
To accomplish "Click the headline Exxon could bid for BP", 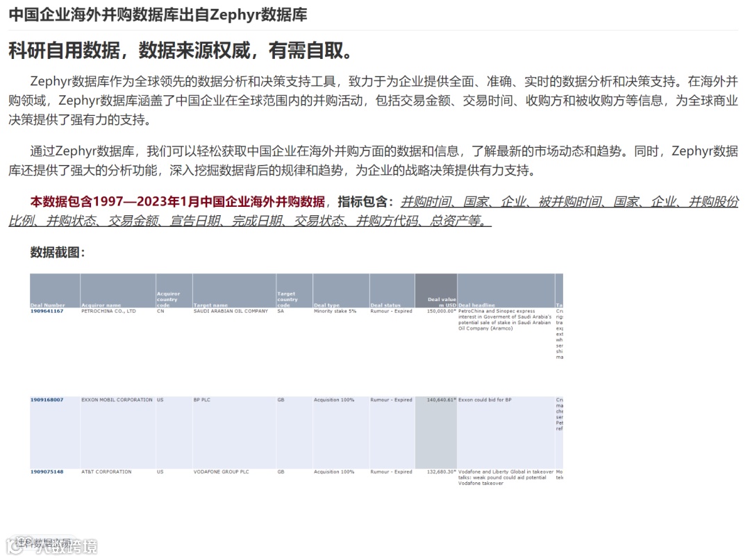I will 485,400.
